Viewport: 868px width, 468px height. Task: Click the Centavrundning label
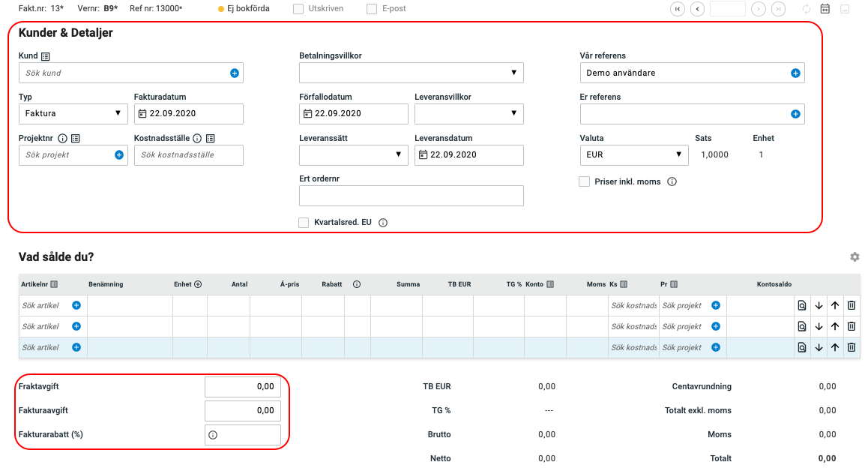pos(702,386)
